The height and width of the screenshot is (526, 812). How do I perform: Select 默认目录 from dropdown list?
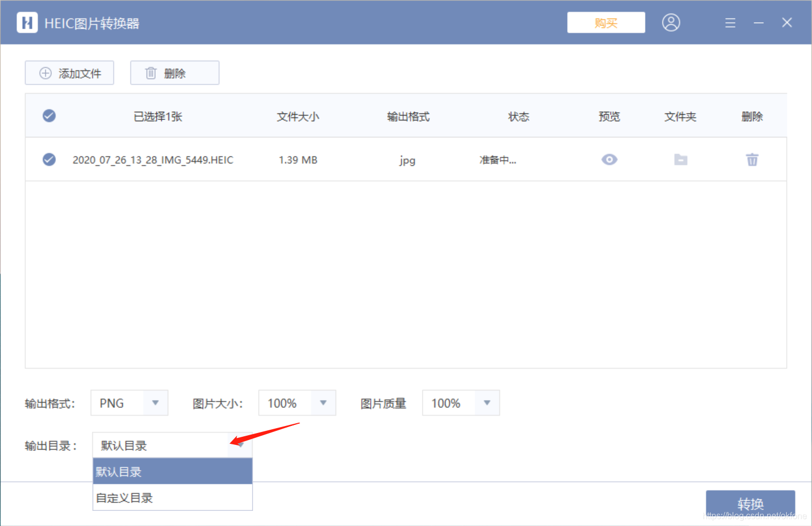[x=172, y=471]
